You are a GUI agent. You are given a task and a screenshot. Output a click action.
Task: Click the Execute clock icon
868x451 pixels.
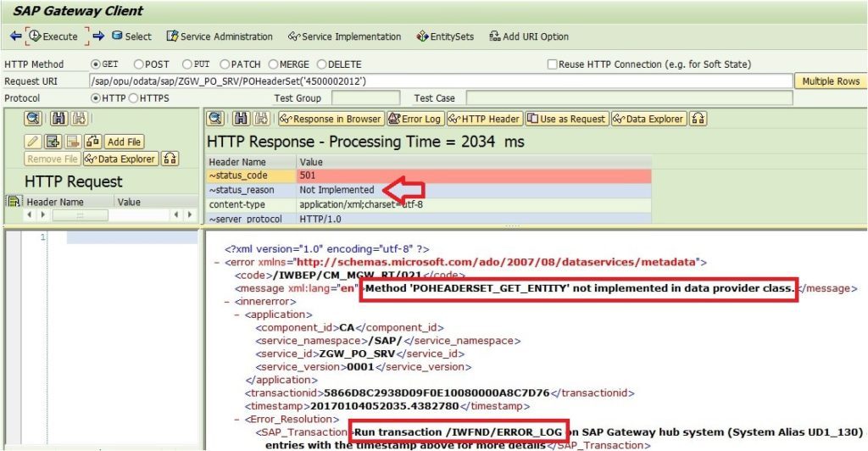[x=36, y=36]
